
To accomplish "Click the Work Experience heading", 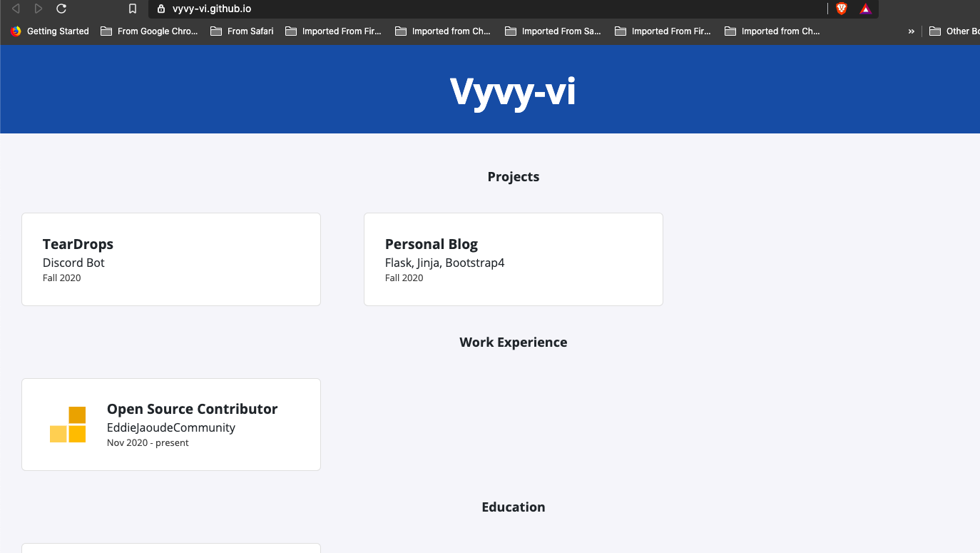I will pos(514,342).
